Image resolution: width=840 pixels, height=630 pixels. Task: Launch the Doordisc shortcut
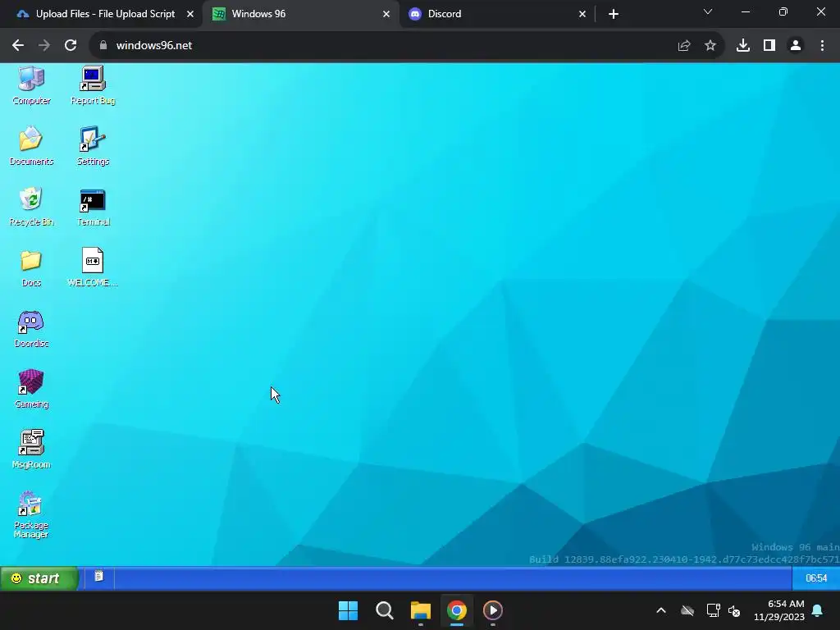[x=31, y=328]
